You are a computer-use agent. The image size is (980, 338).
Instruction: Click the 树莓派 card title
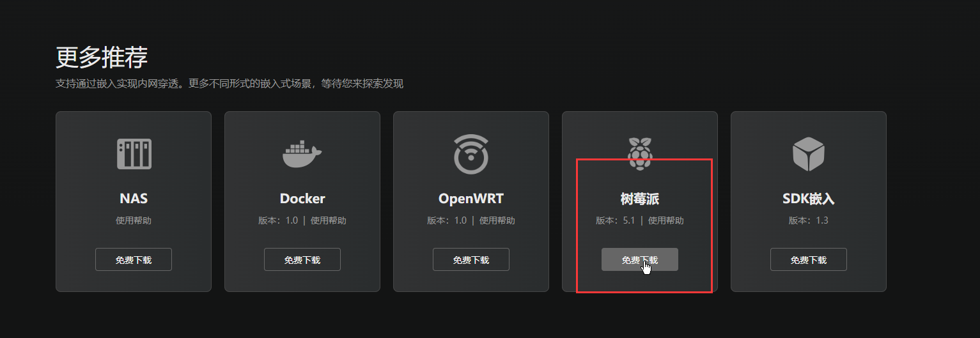640,199
